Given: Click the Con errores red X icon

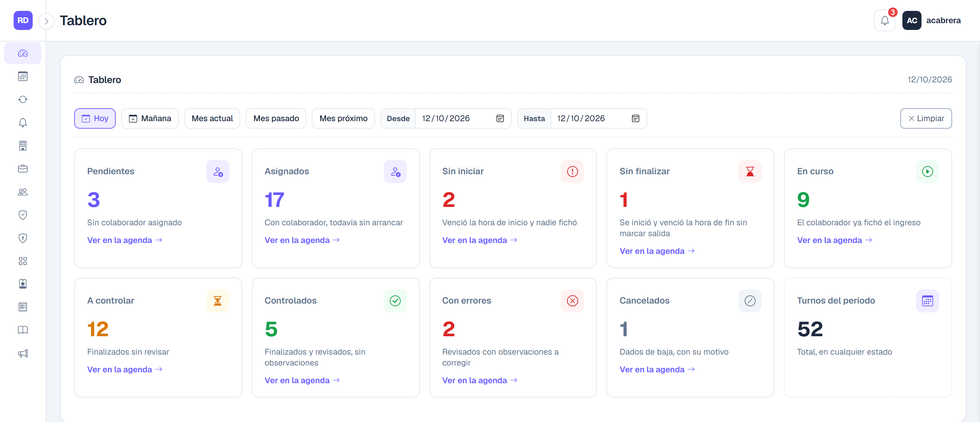Looking at the screenshot, I should tap(572, 301).
